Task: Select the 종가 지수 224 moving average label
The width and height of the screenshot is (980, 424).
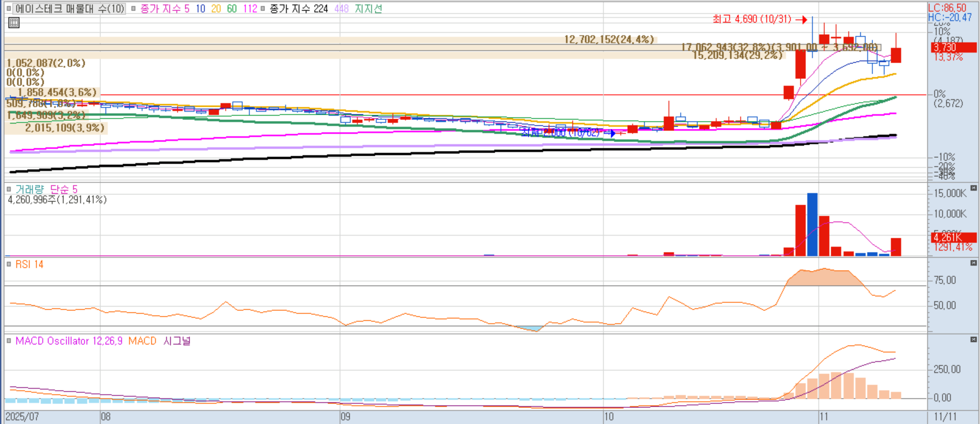Action: point(299,9)
